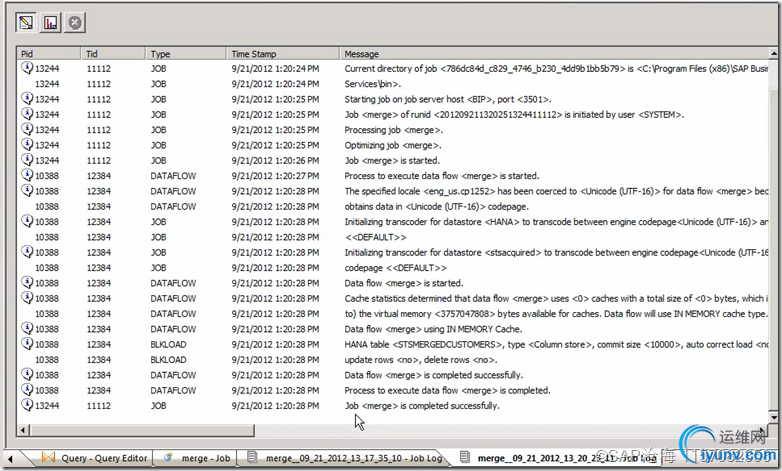Click message 'Data flow <merge> is started.'
Screen dimensions: 782x471
click(404, 283)
